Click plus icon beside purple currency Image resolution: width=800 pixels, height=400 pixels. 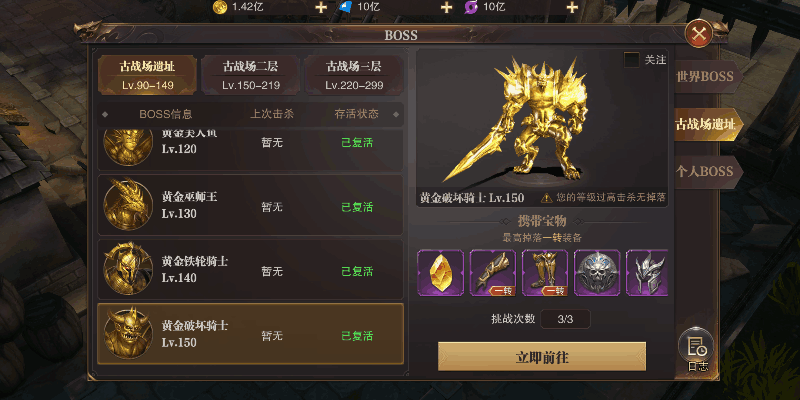pyautogui.click(x=572, y=7)
